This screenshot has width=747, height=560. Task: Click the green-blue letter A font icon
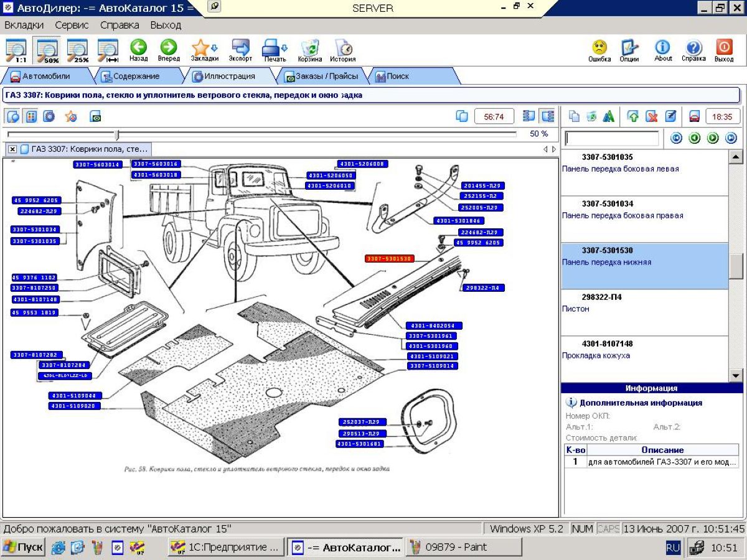point(609,116)
